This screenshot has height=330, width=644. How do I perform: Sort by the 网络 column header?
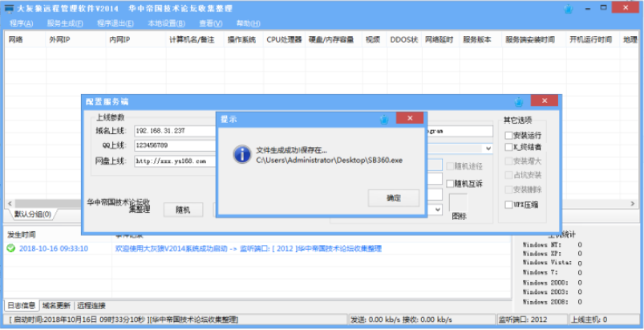point(25,39)
